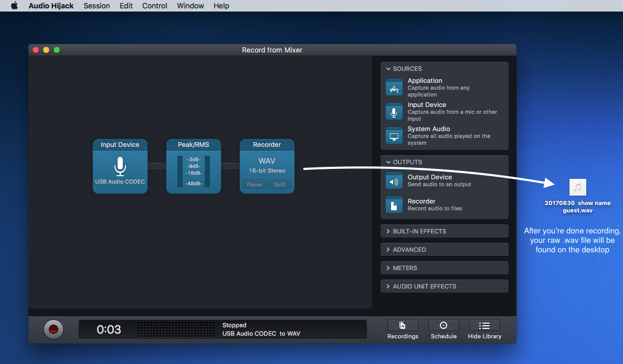This screenshot has width=623, height=364.
Task: Click Split on the Recorder block
Action: [x=279, y=184]
